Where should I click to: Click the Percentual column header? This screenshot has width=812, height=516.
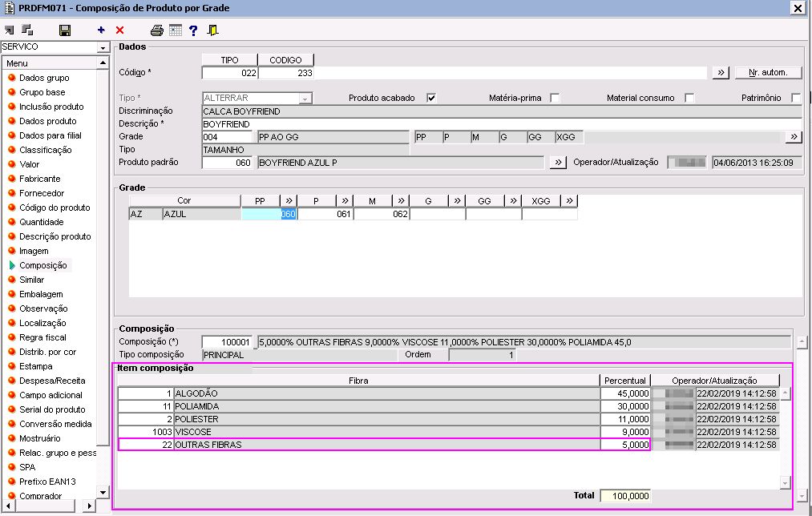click(625, 381)
